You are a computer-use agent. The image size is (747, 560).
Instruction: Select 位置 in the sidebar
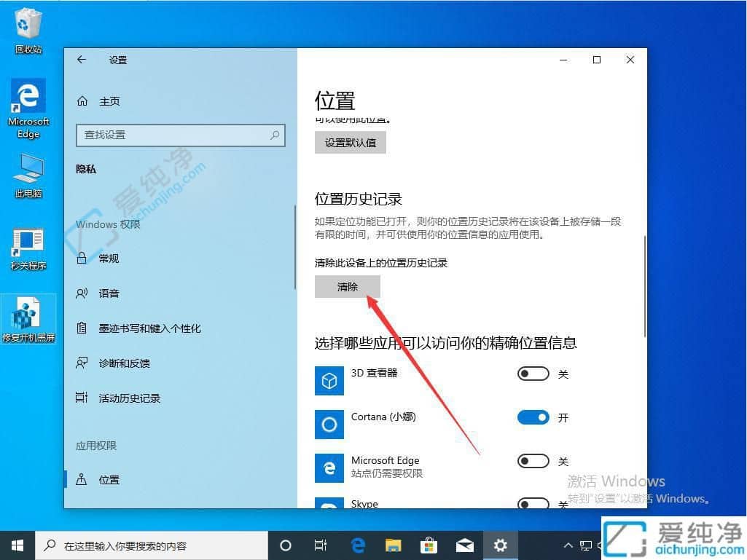[x=109, y=480]
